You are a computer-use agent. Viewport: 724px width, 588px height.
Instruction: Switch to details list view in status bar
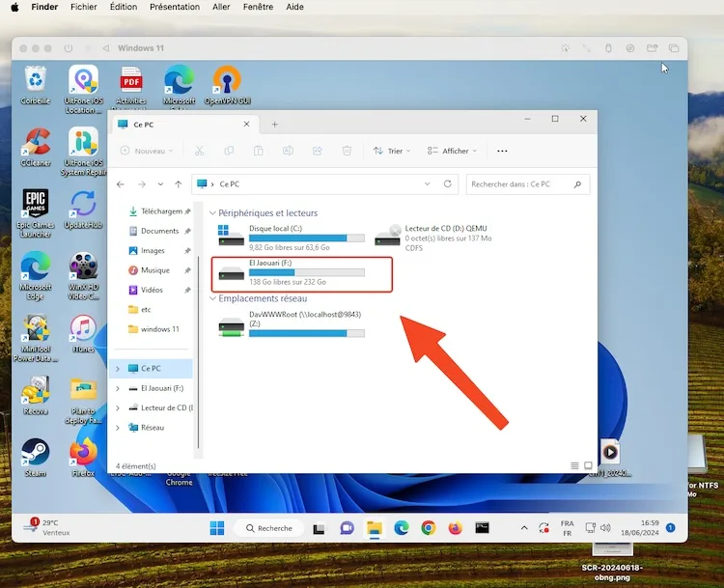pyautogui.click(x=574, y=465)
